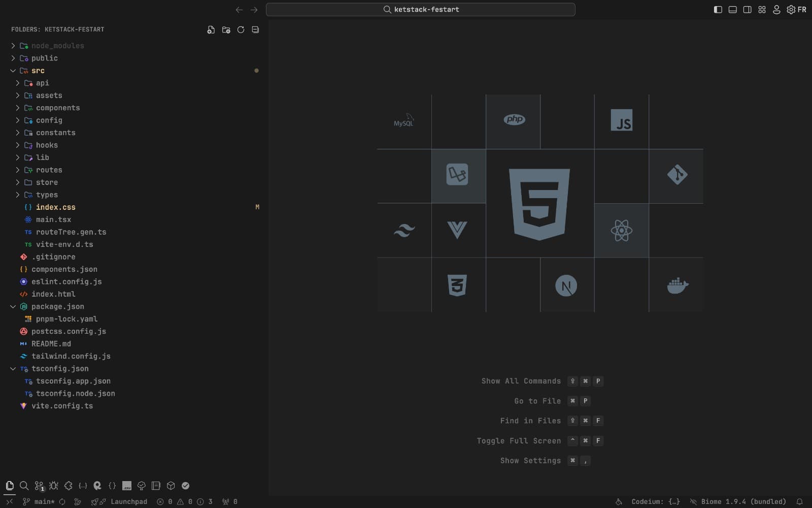Collapse all folders in explorer

[x=255, y=29]
